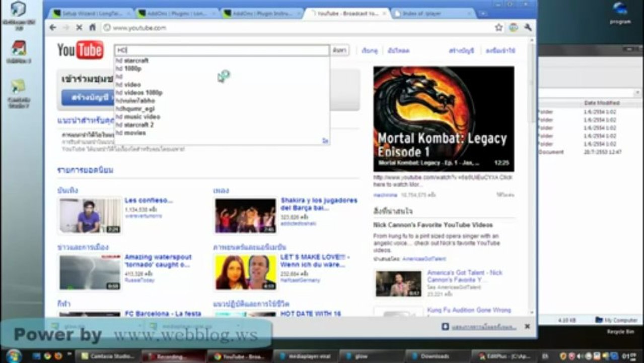This screenshot has height=363, width=644.
Task: Click 'My Computer' in Explorer status bar
Action: click(617, 320)
